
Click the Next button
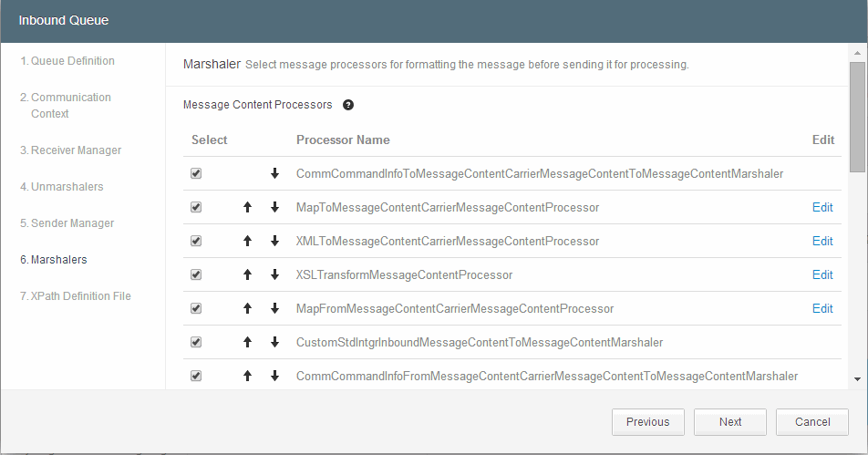[730, 422]
